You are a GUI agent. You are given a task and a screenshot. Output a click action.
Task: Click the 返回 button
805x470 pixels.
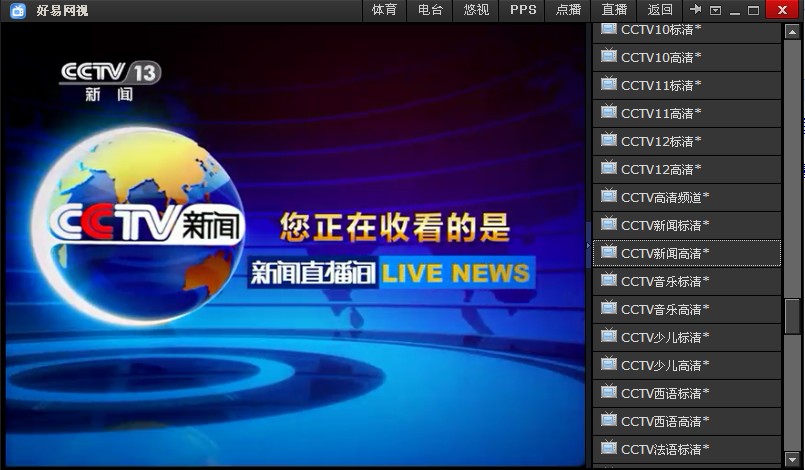click(660, 10)
